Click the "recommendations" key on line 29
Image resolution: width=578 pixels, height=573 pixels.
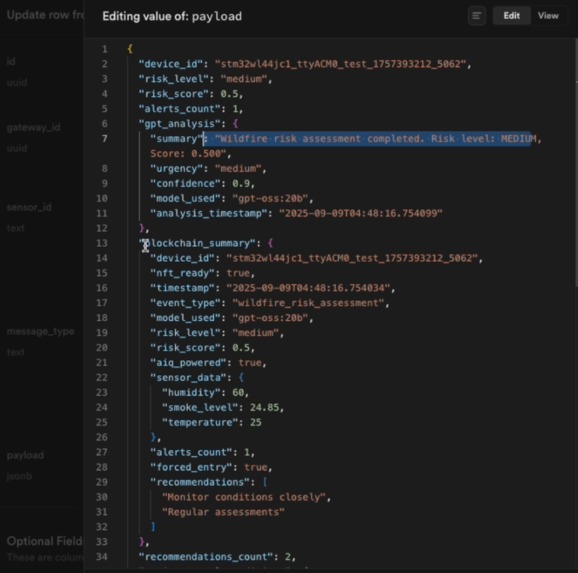200,482
